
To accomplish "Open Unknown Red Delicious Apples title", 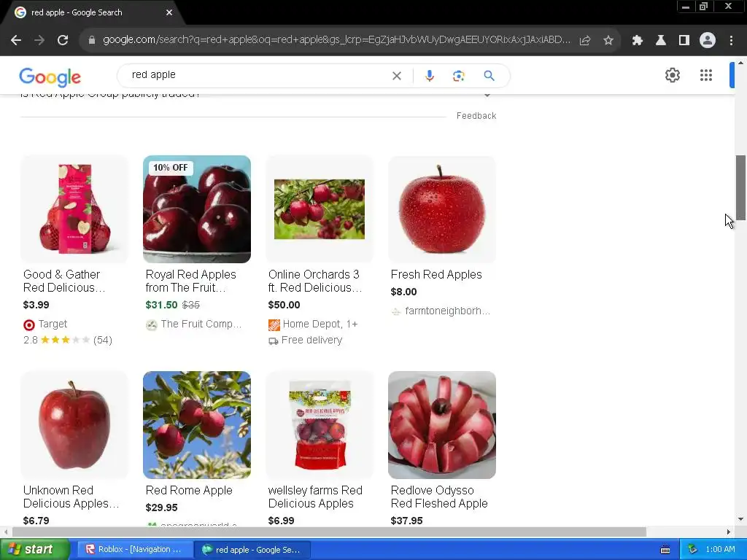I will click(x=71, y=497).
